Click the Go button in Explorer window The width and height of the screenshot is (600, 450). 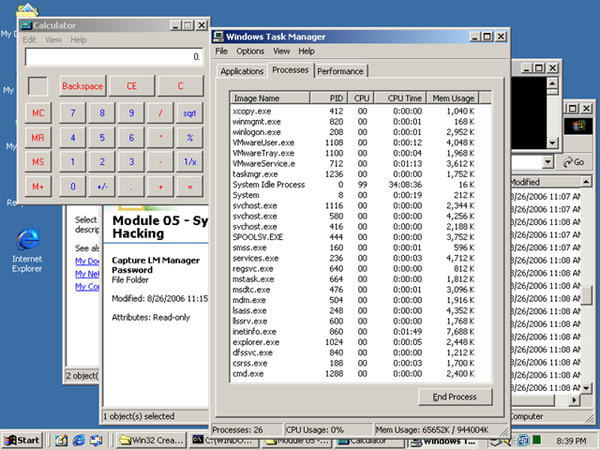coord(573,162)
